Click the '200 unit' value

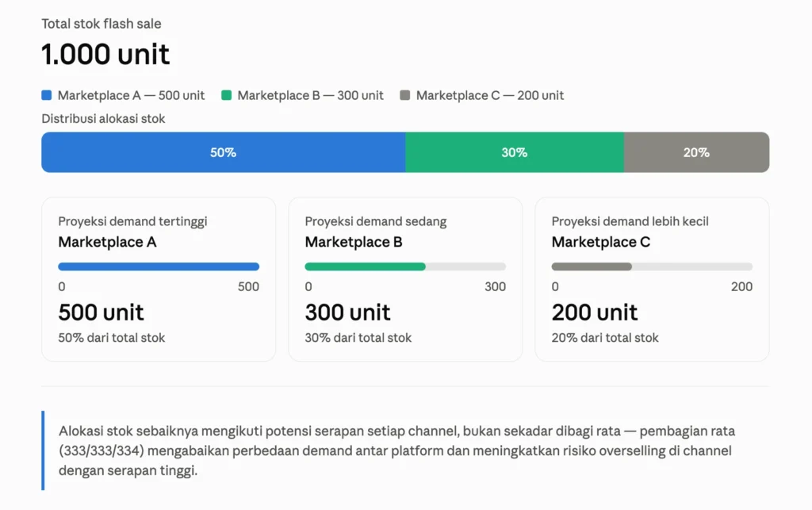coord(595,313)
